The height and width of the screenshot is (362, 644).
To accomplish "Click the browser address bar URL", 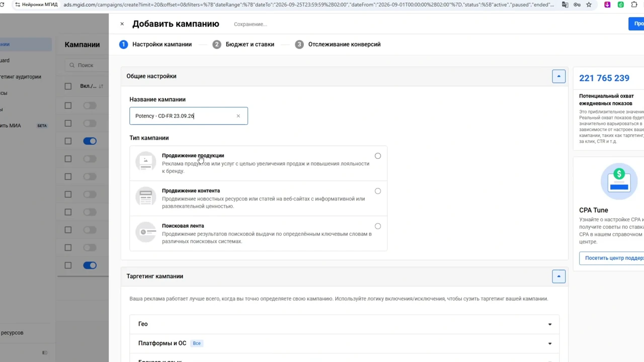I will coord(308,5).
